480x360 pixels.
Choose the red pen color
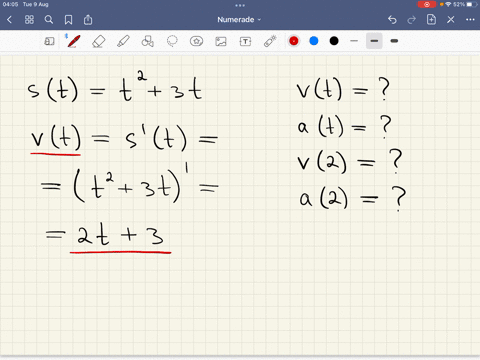click(x=294, y=41)
